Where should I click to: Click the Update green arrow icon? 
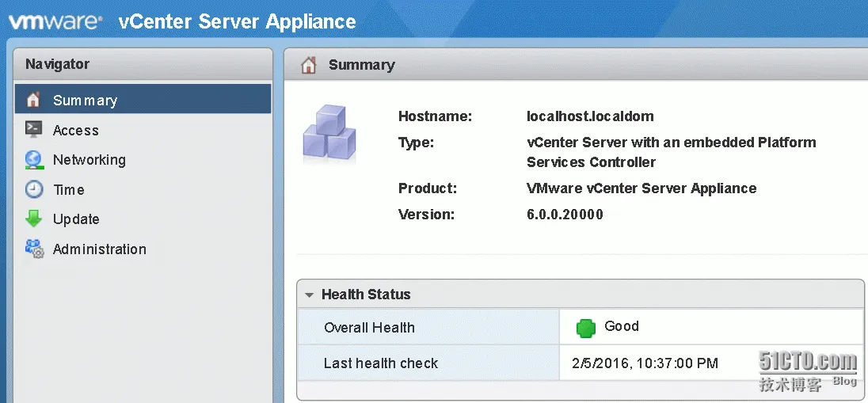tap(34, 219)
